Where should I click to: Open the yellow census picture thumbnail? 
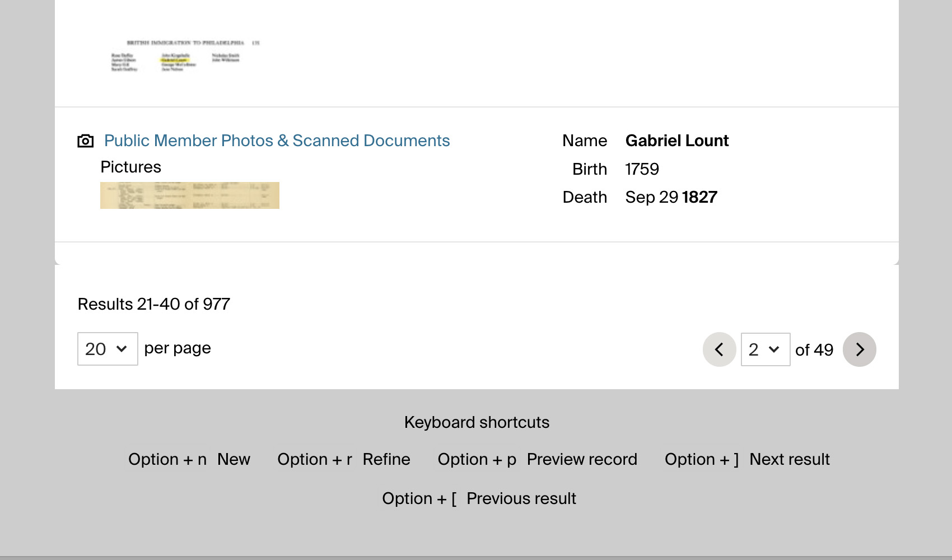[189, 195]
